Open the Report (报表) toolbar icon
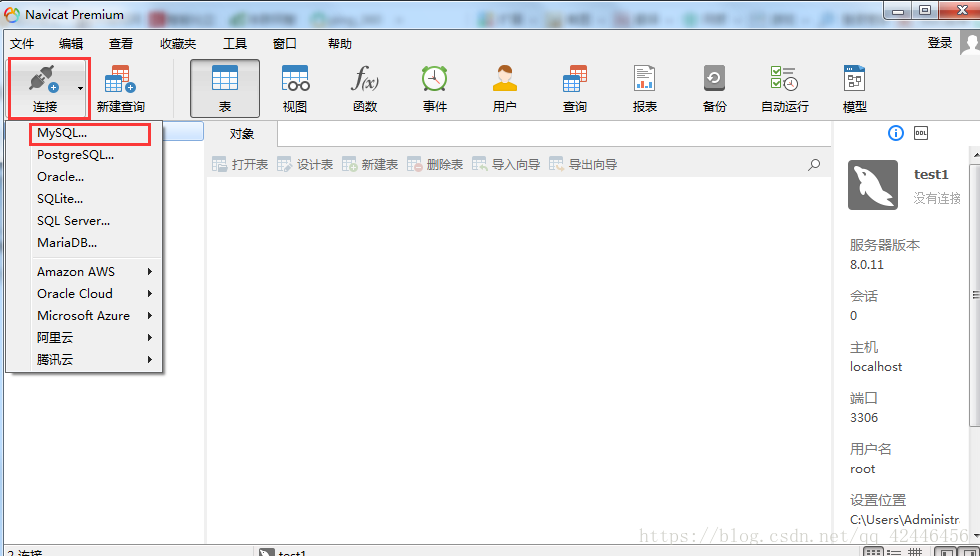 644,79
